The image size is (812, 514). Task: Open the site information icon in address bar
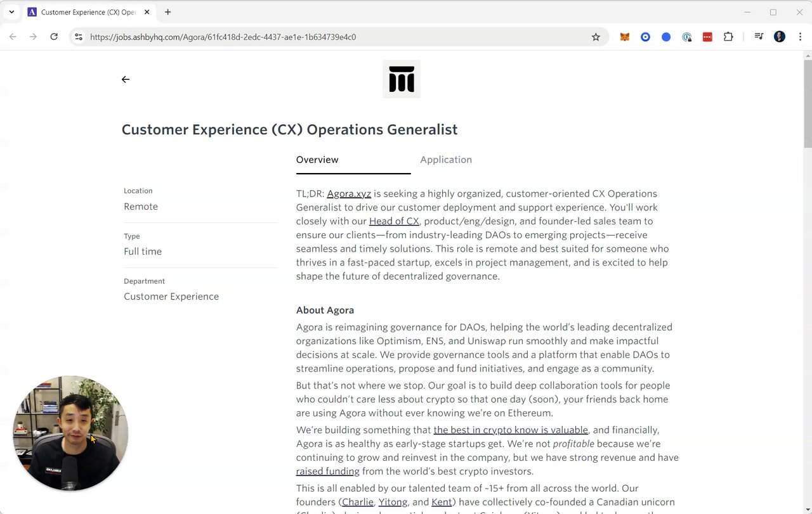(79, 37)
